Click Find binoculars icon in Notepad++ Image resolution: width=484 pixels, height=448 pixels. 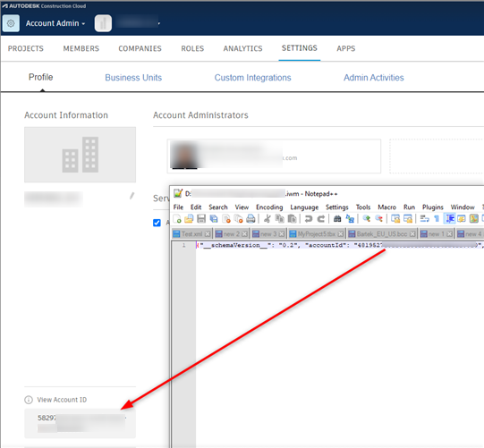[x=337, y=219]
